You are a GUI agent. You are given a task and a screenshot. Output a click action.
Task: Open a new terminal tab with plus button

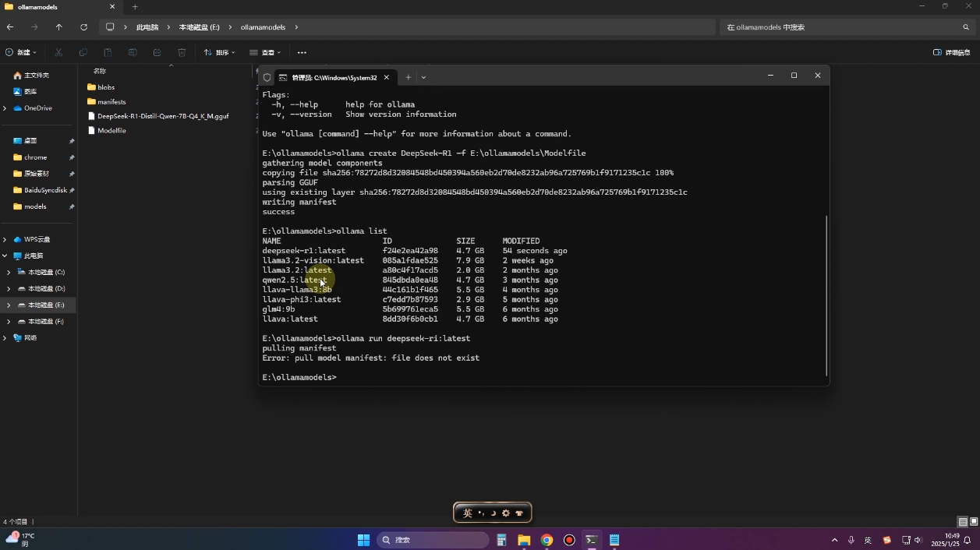click(x=408, y=77)
